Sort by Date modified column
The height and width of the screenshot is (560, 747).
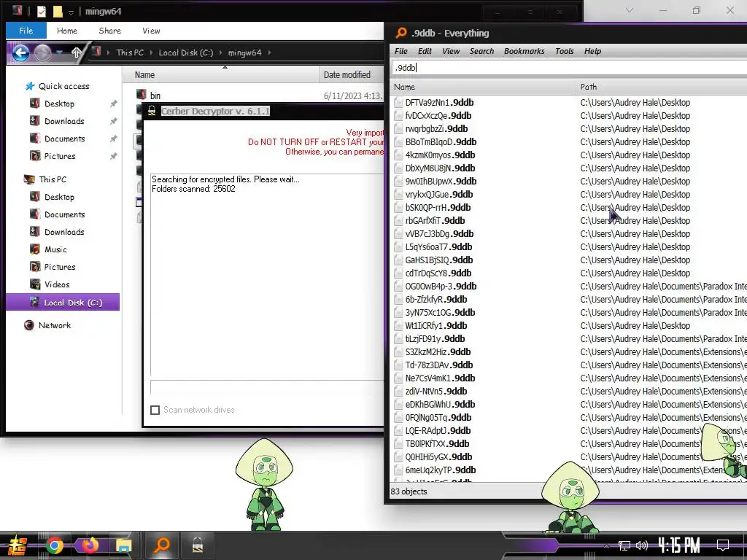[x=352, y=75]
